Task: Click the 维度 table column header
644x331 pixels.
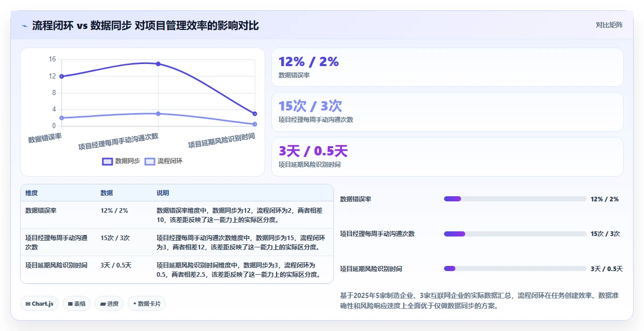Action: pyautogui.click(x=32, y=193)
